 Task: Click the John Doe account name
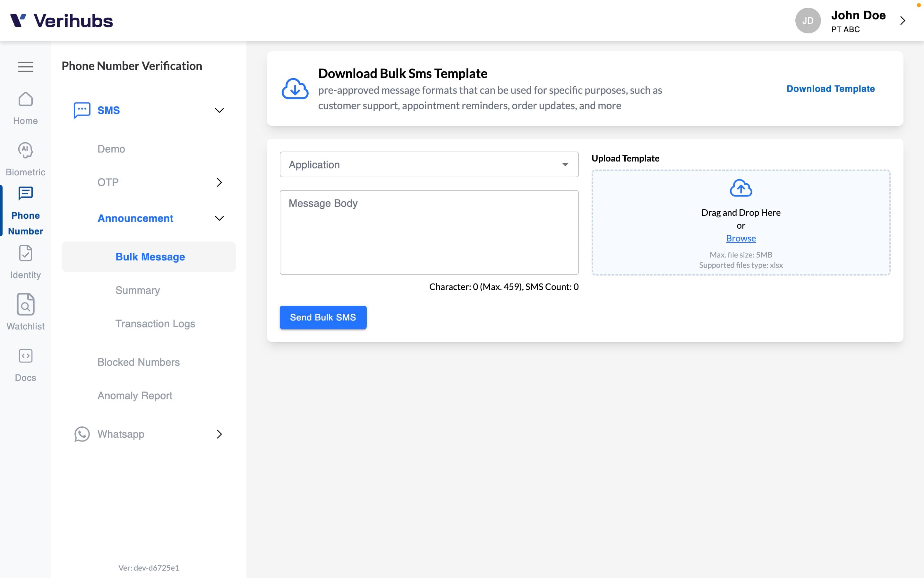[x=858, y=15]
